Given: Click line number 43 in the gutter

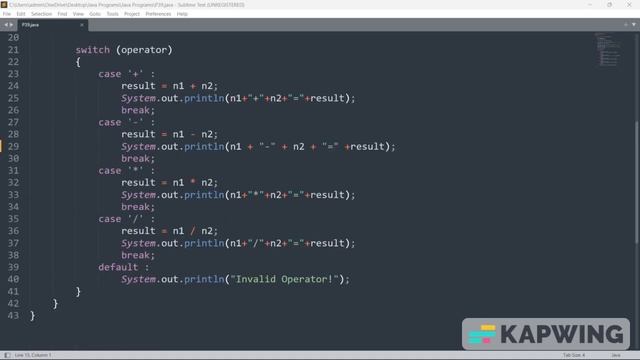Looking at the screenshot, I should pyautogui.click(x=13, y=316).
